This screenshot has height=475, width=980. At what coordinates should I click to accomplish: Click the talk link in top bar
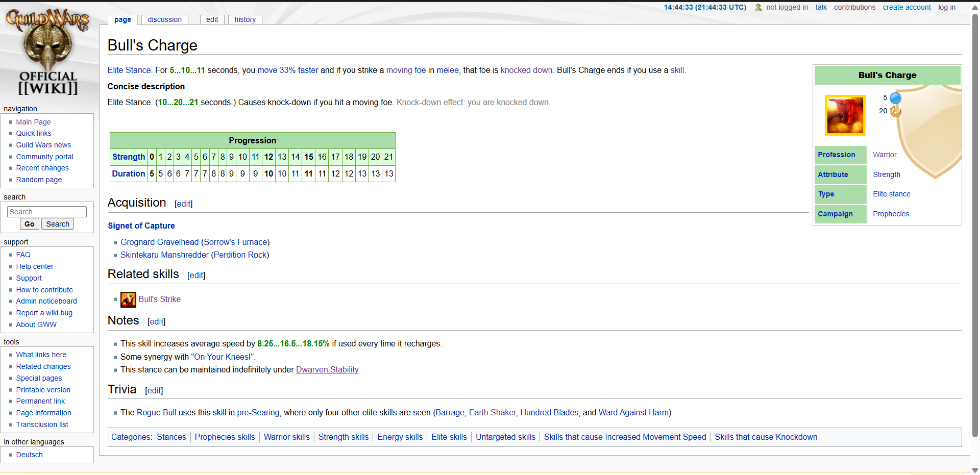point(821,7)
